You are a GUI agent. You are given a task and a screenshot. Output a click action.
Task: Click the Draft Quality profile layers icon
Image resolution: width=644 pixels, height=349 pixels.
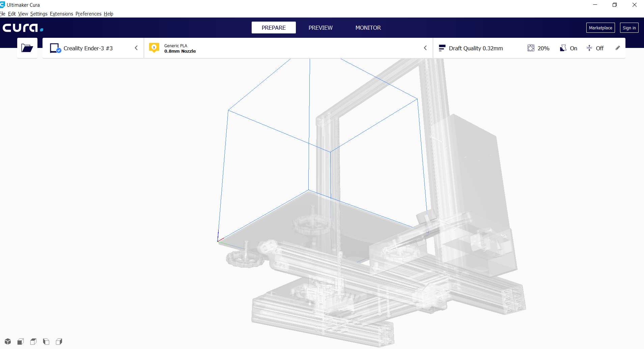tap(442, 48)
